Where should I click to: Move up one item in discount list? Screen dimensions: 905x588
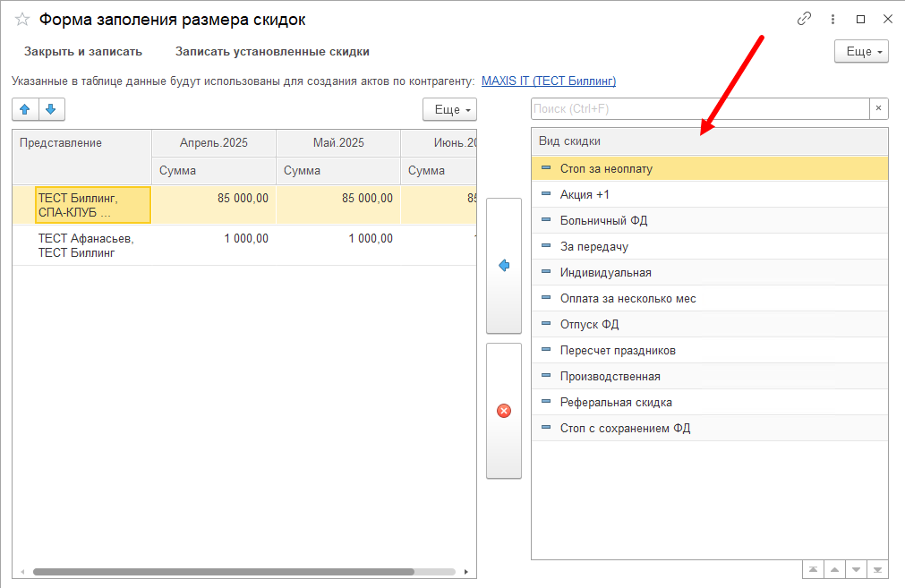click(834, 569)
